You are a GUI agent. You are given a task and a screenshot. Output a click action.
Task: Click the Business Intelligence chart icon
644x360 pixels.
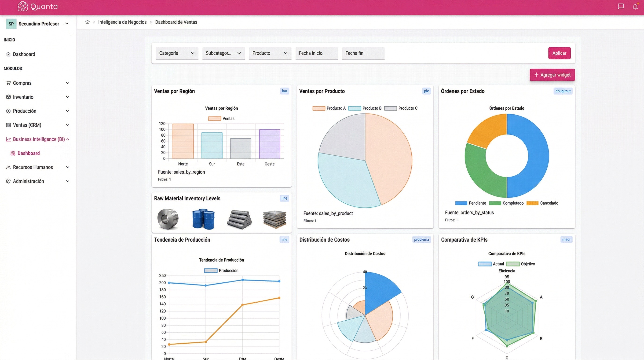[8, 139]
